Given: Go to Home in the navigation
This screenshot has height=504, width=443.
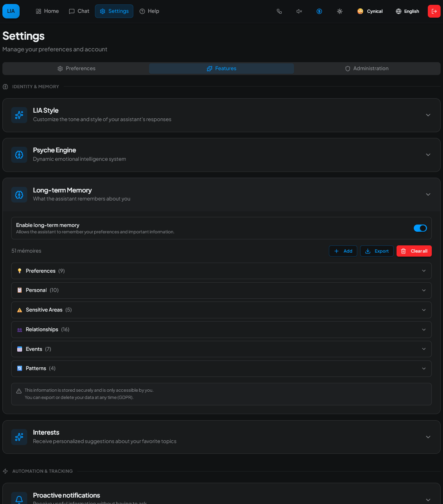Looking at the screenshot, I should tap(47, 11).
